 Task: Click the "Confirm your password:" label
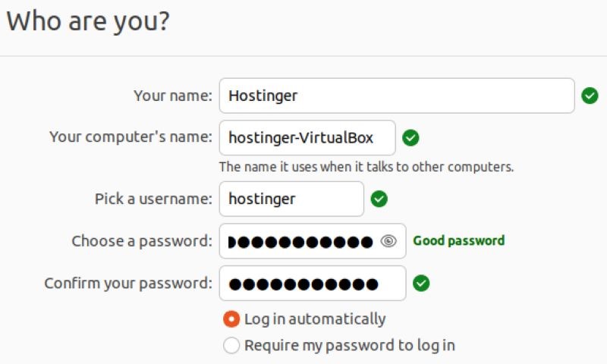pyautogui.click(x=128, y=284)
